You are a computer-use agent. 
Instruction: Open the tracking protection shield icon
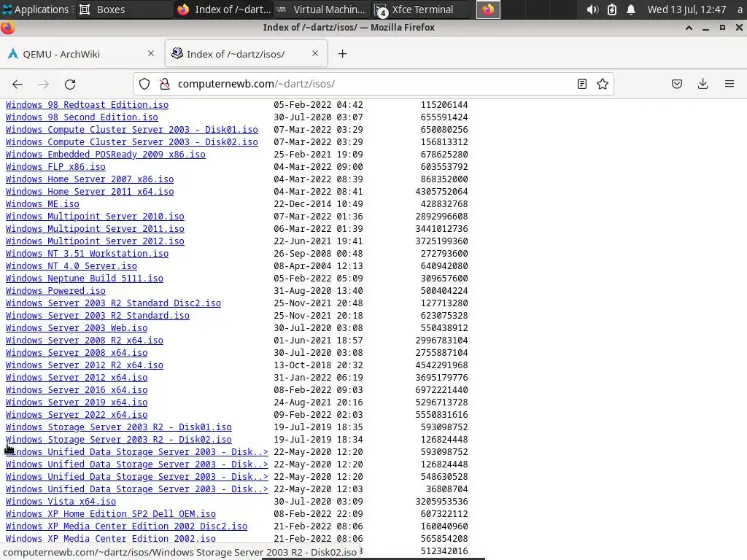tap(144, 85)
